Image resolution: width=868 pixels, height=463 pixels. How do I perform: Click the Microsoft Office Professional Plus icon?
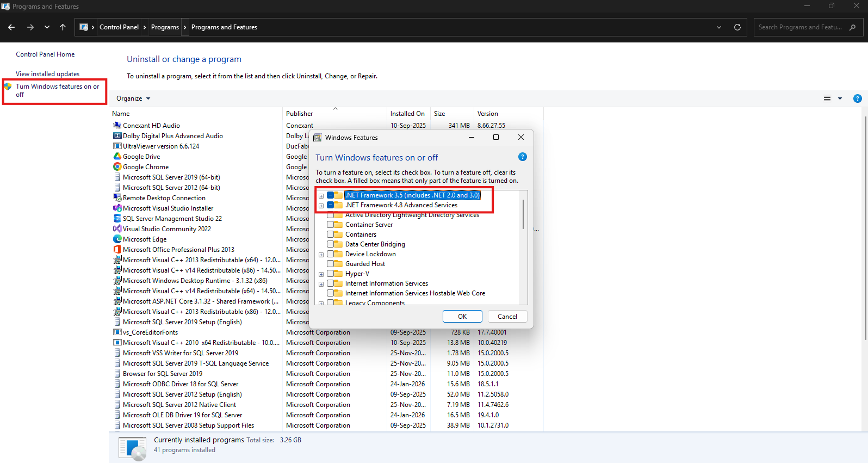point(117,250)
